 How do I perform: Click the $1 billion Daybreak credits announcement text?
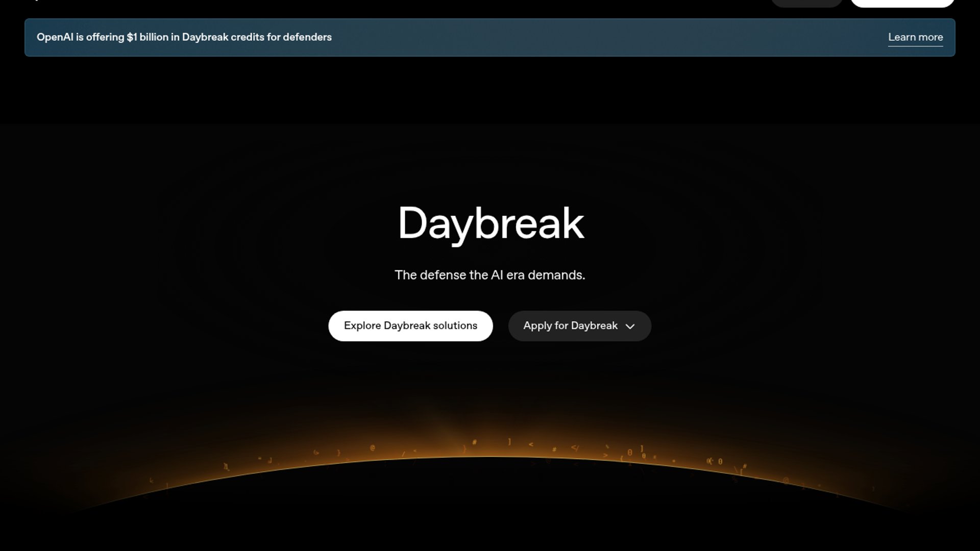point(184,37)
